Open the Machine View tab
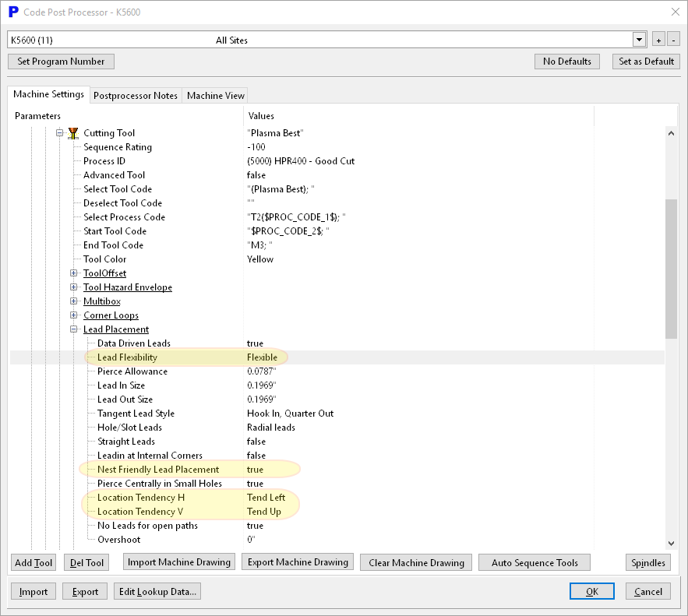 [x=216, y=96]
